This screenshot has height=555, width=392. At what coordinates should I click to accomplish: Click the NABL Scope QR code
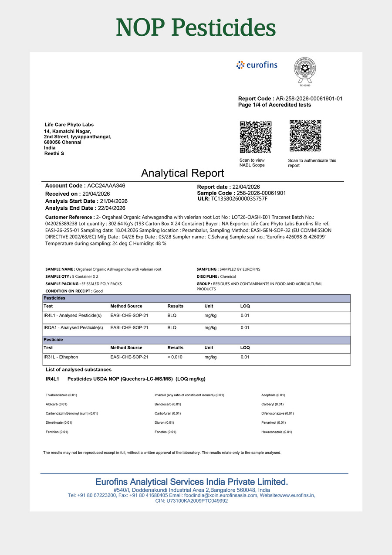pyautogui.click(x=256, y=137)
